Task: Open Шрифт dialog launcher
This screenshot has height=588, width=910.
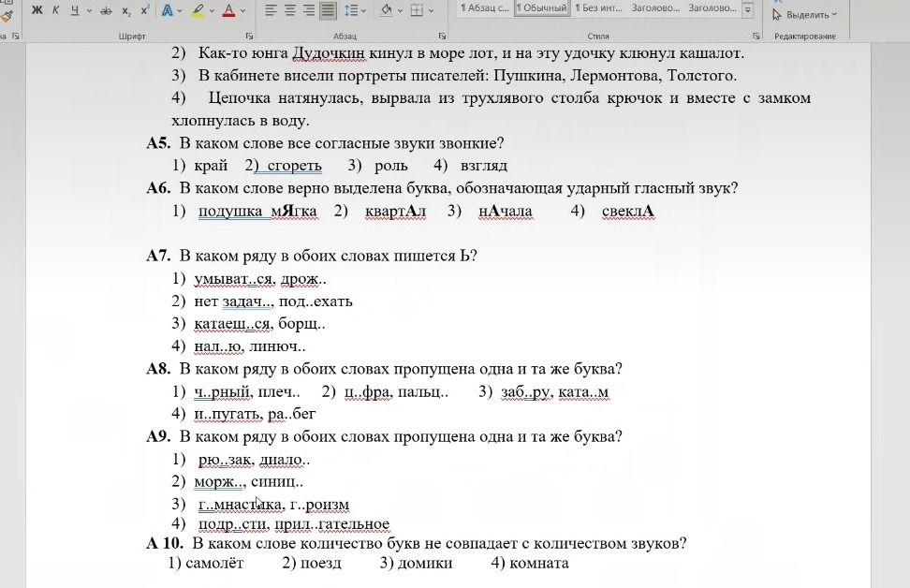Action: coord(249,36)
